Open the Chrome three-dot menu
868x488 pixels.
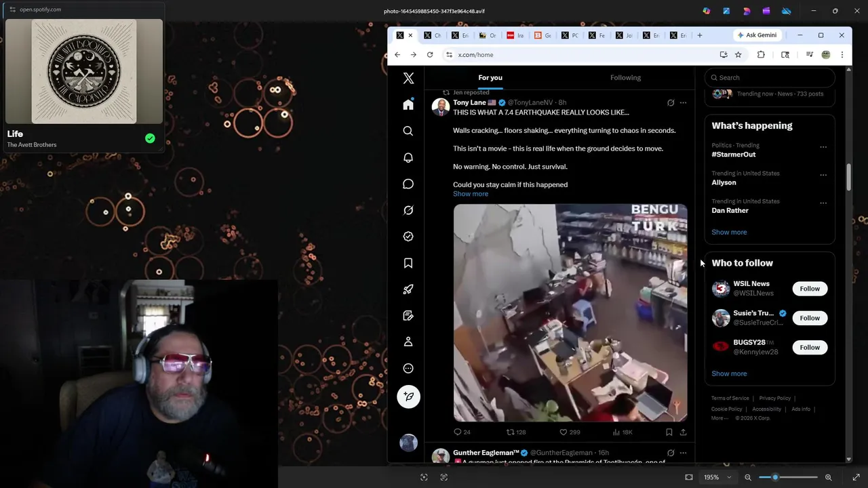(842, 55)
